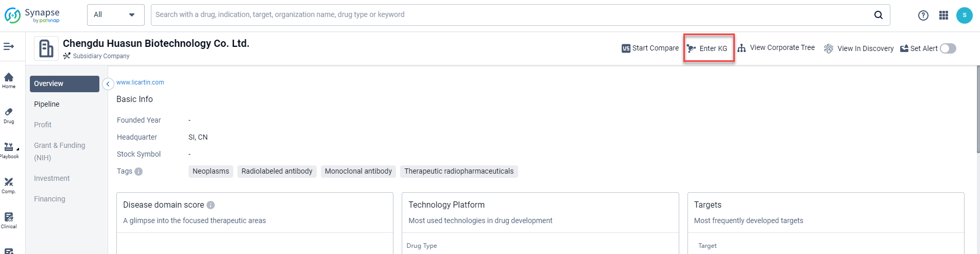Open the Comp. sidebar icon
The image size is (980, 254).
point(9,185)
